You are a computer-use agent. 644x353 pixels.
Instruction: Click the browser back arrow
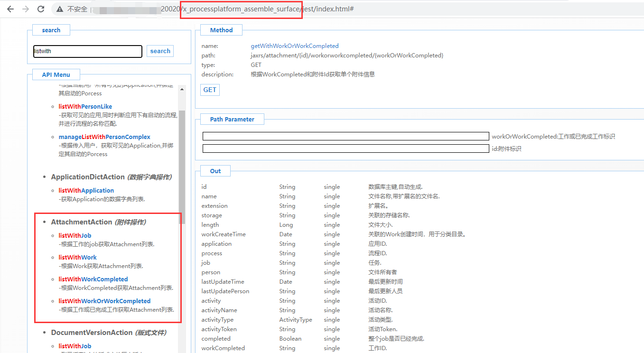[10, 9]
